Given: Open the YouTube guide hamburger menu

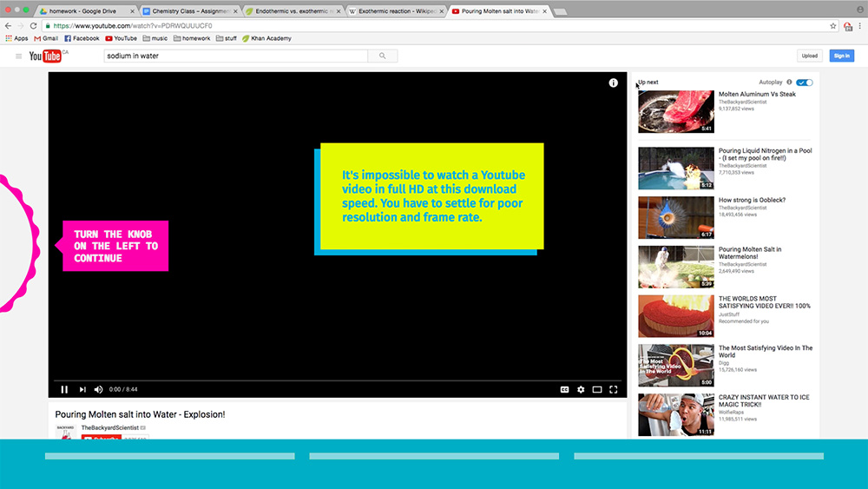Looking at the screenshot, I should 18,56.
